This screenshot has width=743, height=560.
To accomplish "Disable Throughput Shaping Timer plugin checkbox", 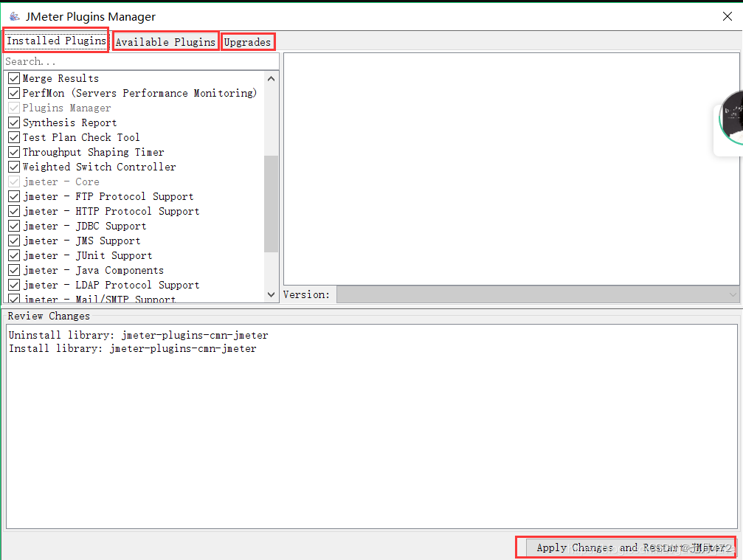I will 14,152.
